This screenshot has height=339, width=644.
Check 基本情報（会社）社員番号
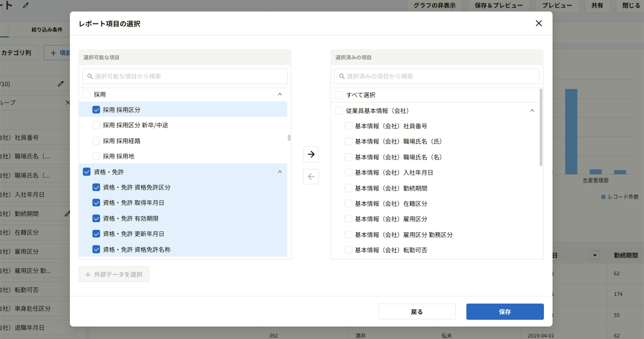[x=348, y=126]
